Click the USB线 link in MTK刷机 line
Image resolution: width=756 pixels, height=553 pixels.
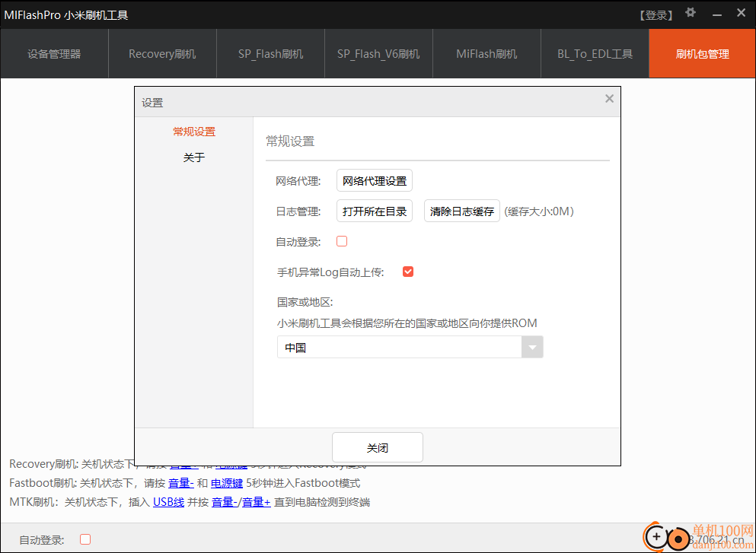pyautogui.click(x=169, y=502)
